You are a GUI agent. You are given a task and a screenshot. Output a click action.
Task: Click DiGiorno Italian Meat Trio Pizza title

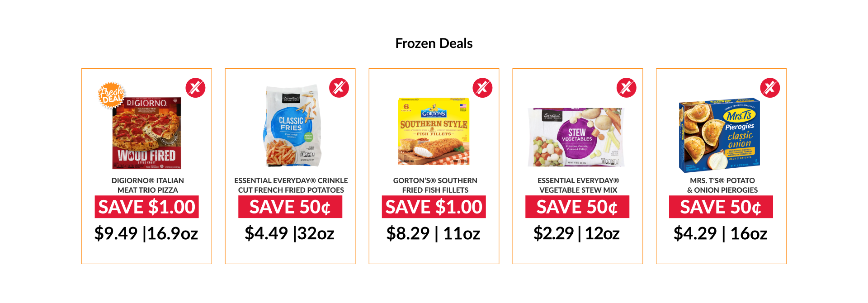pos(147,185)
